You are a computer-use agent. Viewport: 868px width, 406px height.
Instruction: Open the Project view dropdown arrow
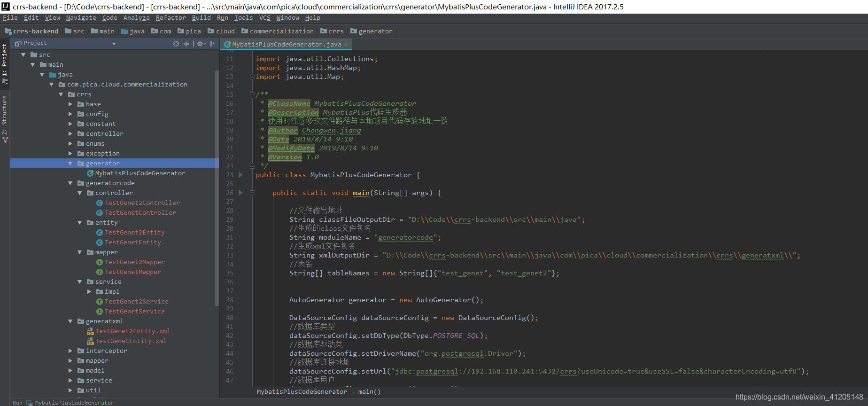(x=114, y=44)
